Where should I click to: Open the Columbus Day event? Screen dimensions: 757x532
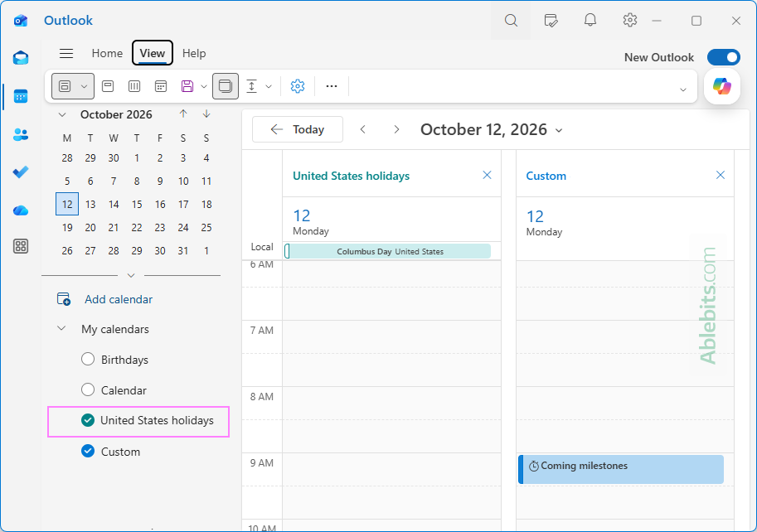pos(388,251)
